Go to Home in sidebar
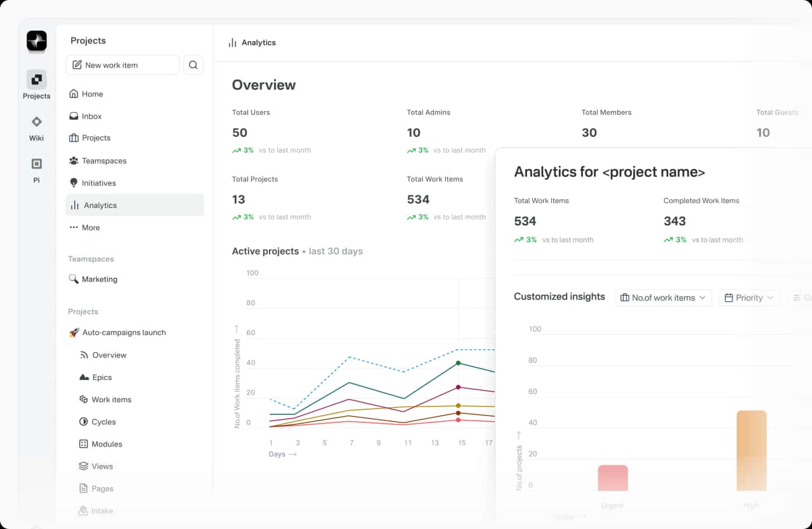Screen dimensions: 812x529 pos(92,94)
